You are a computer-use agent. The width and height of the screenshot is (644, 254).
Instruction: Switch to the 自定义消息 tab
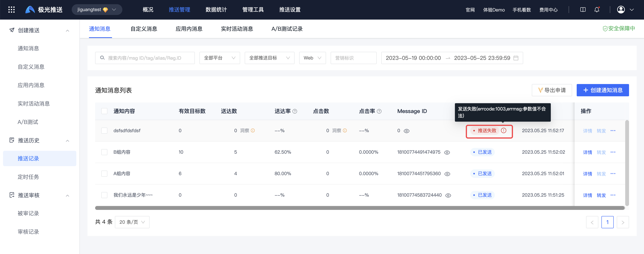coord(144,29)
